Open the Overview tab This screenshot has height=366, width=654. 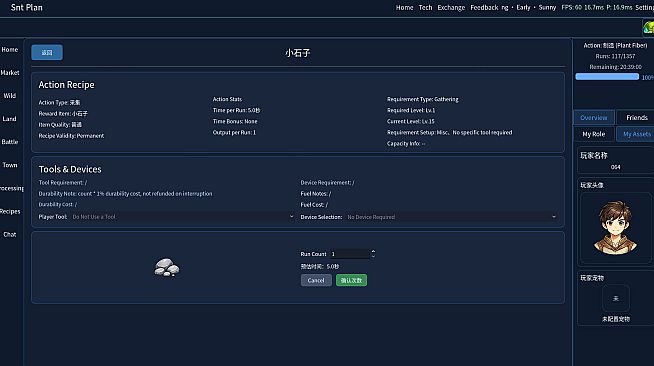[x=594, y=118]
